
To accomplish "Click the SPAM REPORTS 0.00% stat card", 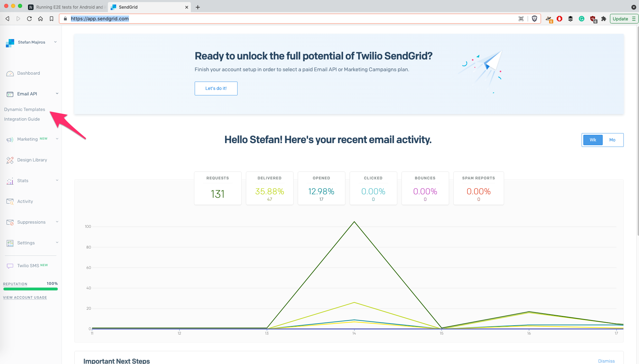I will [479, 188].
